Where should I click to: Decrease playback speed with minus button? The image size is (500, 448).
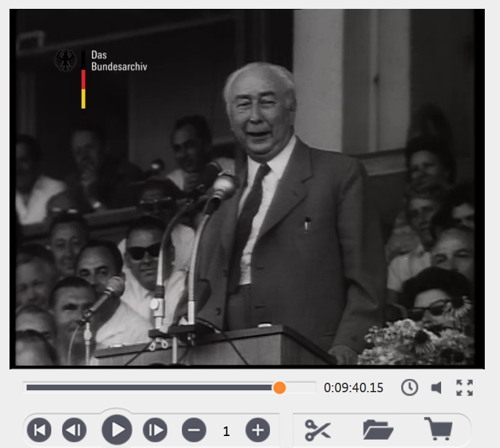(194, 430)
